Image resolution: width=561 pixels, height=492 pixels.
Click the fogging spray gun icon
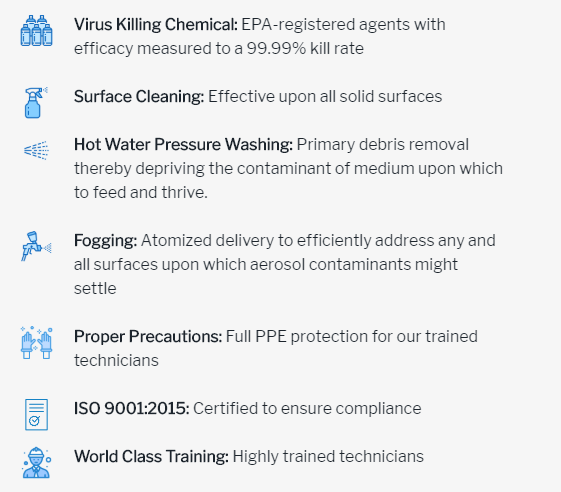click(x=36, y=246)
